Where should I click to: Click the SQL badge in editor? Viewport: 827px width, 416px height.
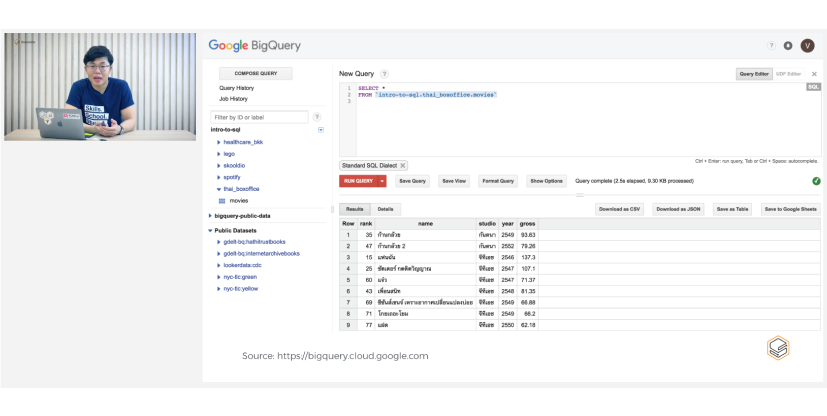(x=813, y=87)
